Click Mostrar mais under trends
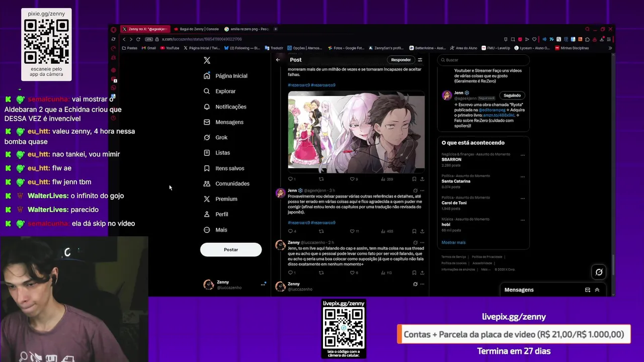644x362 pixels. pyautogui.click(x=453, y=242)
